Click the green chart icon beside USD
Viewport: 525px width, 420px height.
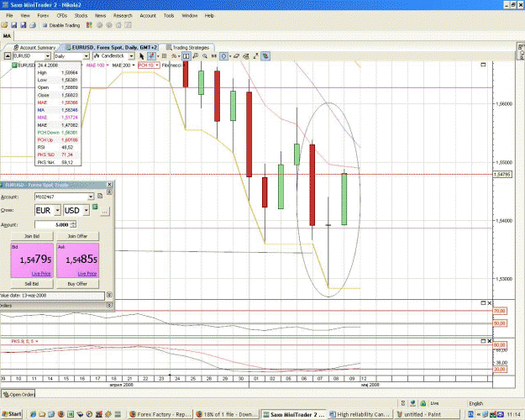pyautogui.click(x=95, y=207)
